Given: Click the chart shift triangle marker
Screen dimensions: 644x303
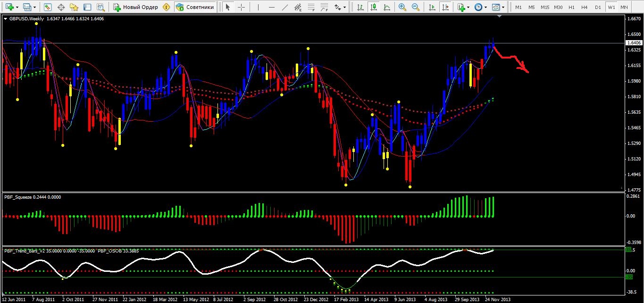Looking at the screenshot, I should point(500,17).
